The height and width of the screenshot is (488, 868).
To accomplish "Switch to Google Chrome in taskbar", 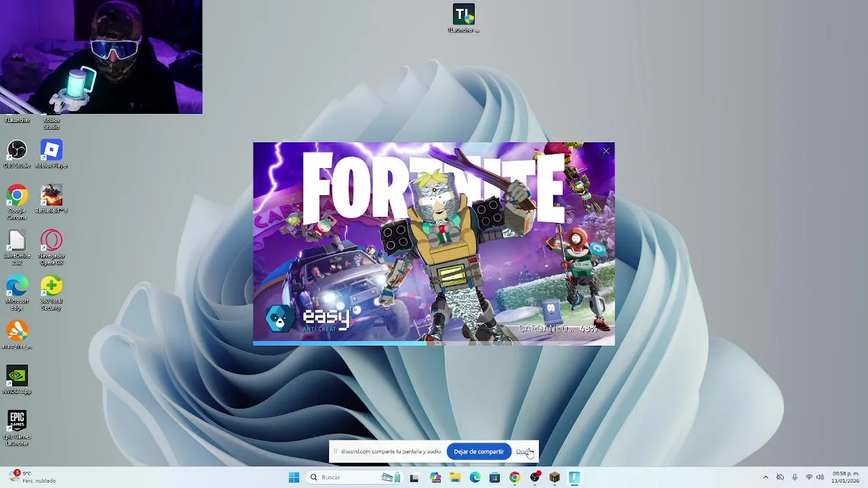I will 515,477.
